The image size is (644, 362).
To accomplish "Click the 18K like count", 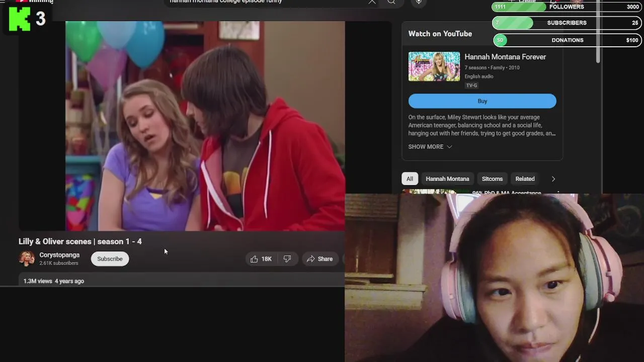I will [x=267, y=259].
